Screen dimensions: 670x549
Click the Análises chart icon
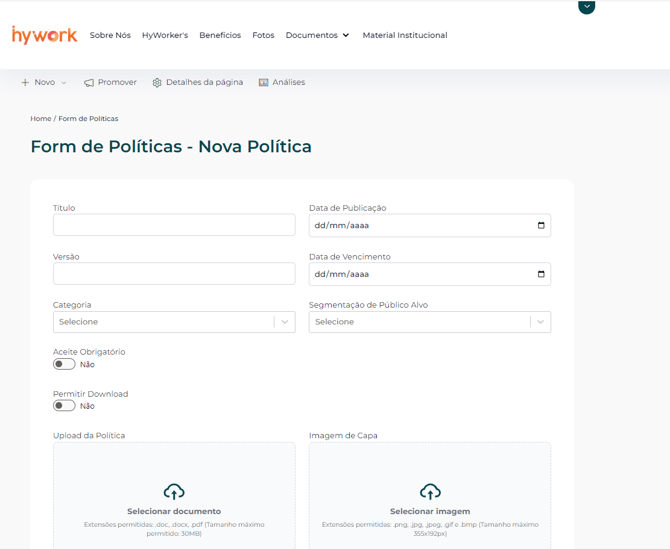[x=264, y=83]
